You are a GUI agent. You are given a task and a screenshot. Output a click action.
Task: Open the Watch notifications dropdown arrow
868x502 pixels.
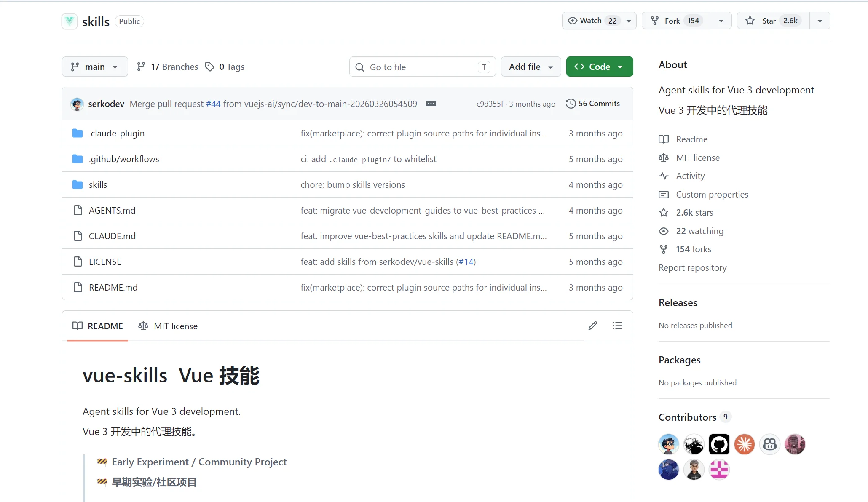coord(629,21)
